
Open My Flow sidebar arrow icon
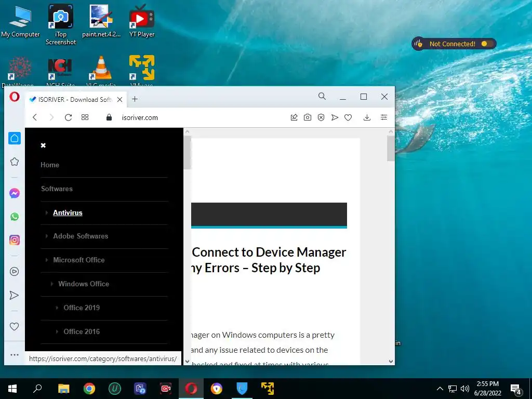pos(14,295)
